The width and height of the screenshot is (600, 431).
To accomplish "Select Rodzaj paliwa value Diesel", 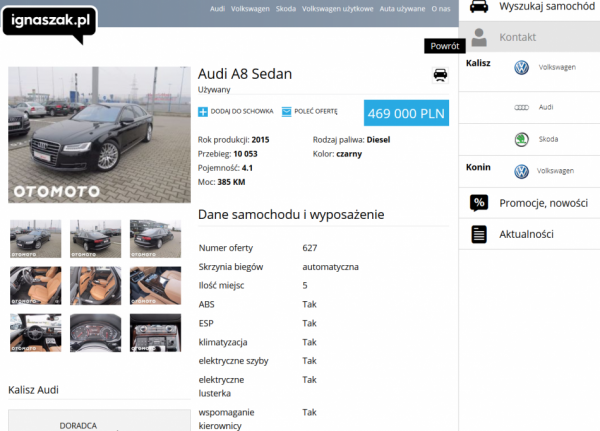I will pyautogui.click(x=378, y=140).
